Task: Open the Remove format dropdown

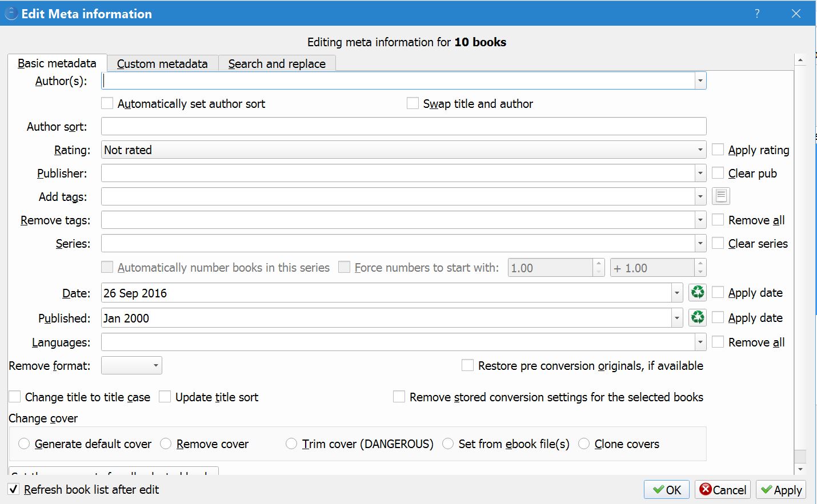Action: coord(131,365)
